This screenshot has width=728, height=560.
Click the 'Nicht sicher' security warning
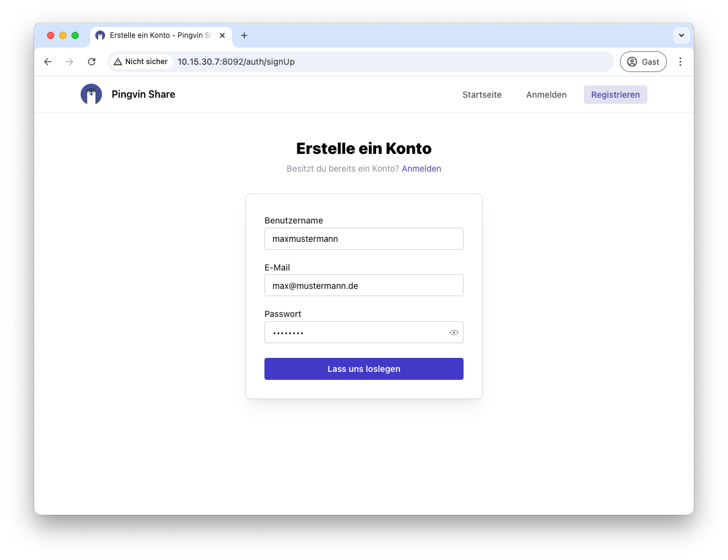pos(140,62)
